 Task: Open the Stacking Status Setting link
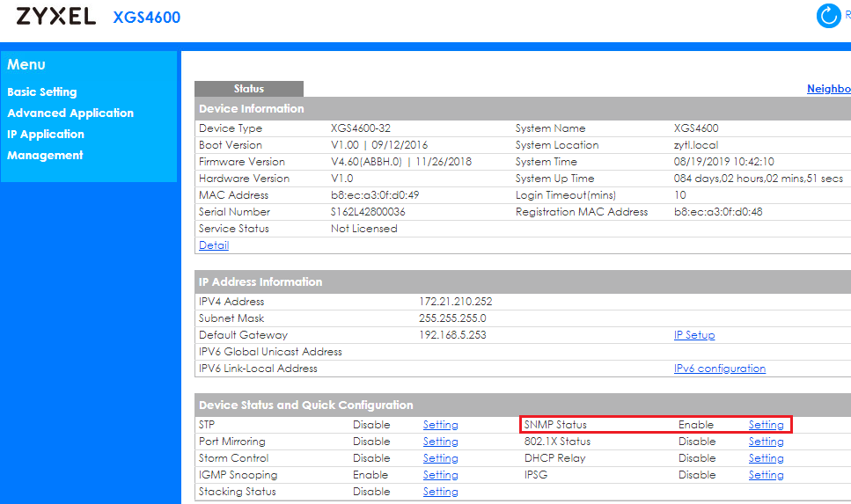point(440,492)
